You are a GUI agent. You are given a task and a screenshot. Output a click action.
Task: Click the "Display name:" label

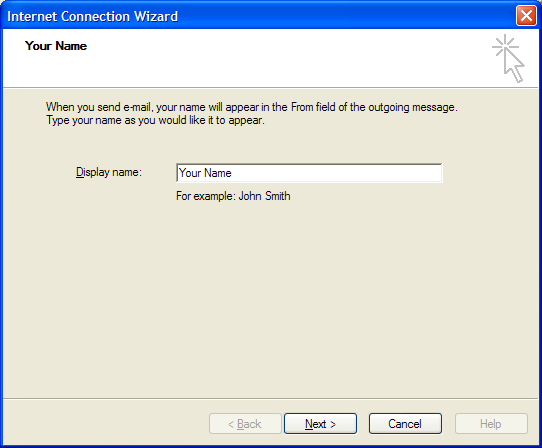coord(109,172)
